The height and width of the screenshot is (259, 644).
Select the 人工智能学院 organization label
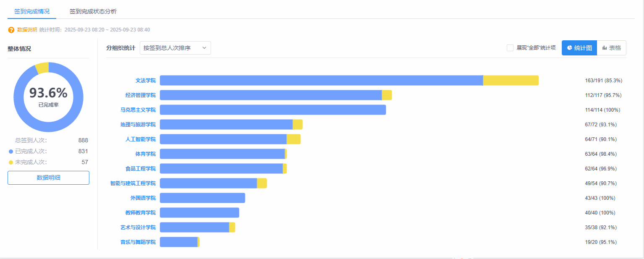pos(140,139)
